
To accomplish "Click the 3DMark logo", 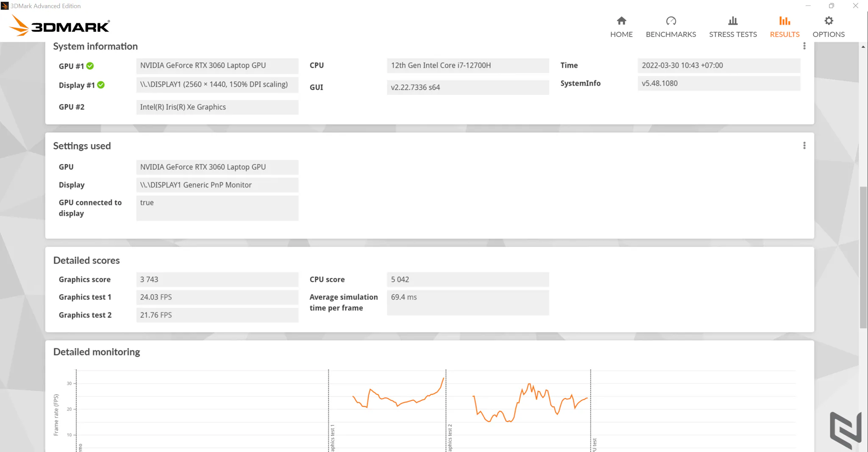I will coord(59,25).
